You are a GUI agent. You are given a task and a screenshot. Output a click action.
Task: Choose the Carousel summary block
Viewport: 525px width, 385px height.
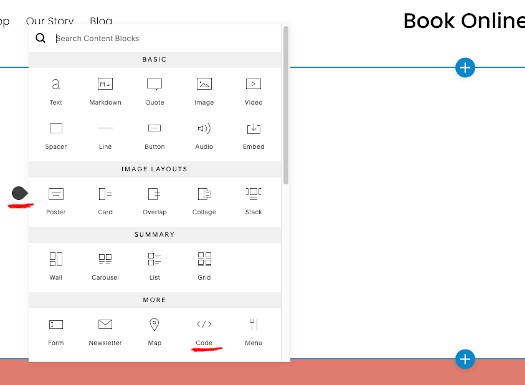[105, 266]
